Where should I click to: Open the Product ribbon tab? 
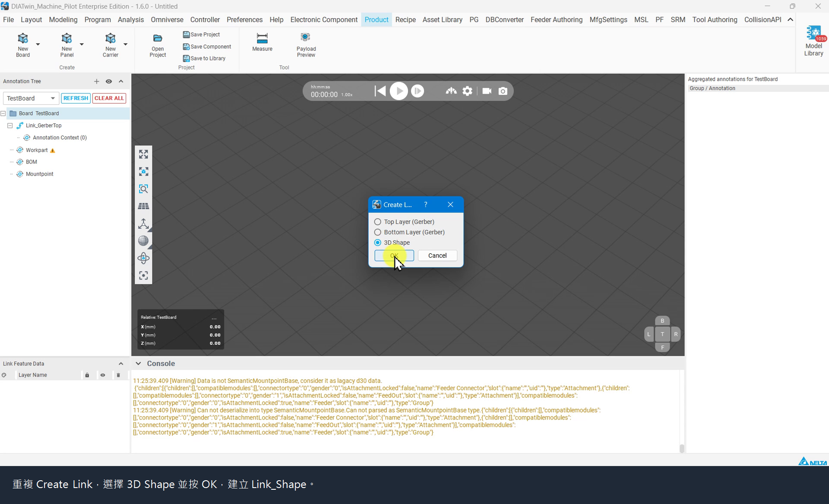(x=377, y=20)
